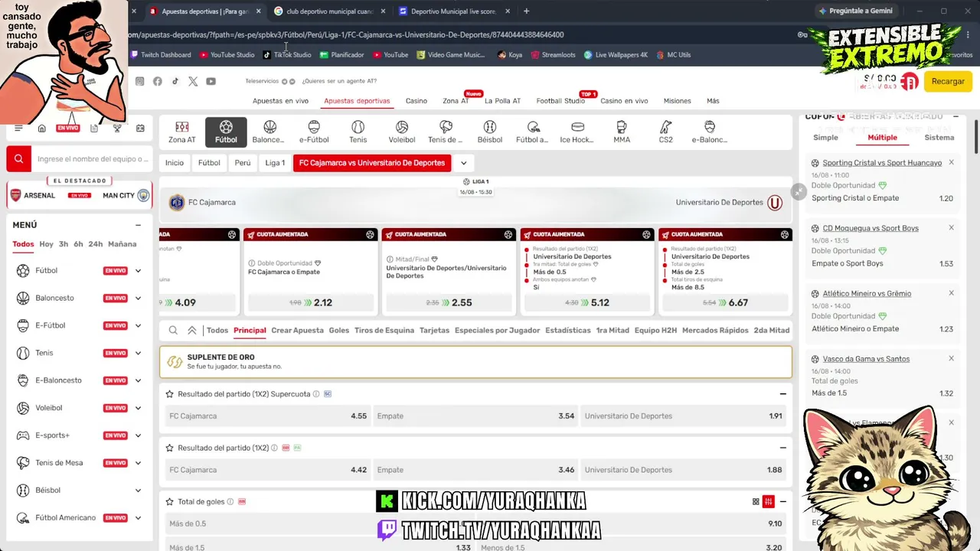Star the Resultado del partido (1X2) market
This screenshot has height=551, width=980.
click(170, 448)
